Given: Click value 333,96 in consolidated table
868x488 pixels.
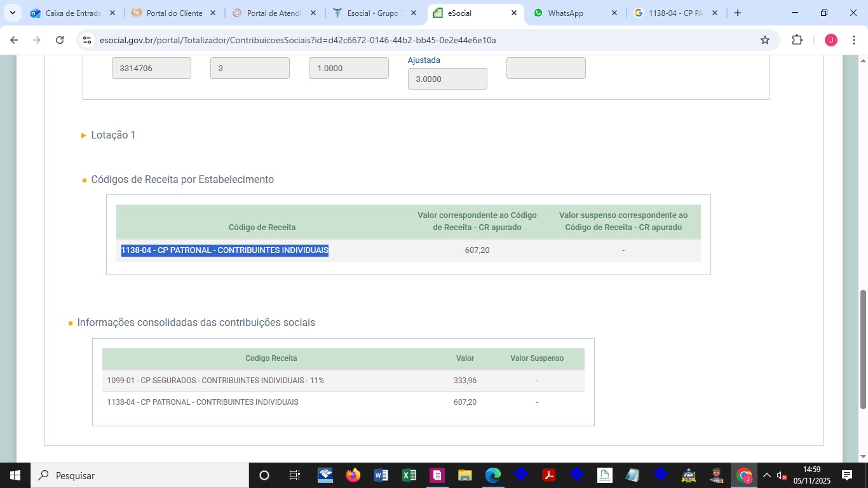Looking at the screenshot, I should click(465, 381).
